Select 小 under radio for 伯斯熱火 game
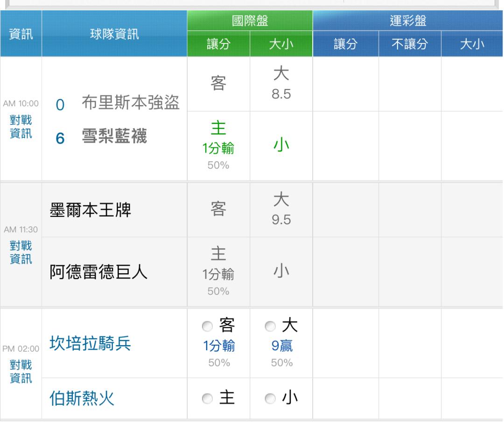 [270, 399]
